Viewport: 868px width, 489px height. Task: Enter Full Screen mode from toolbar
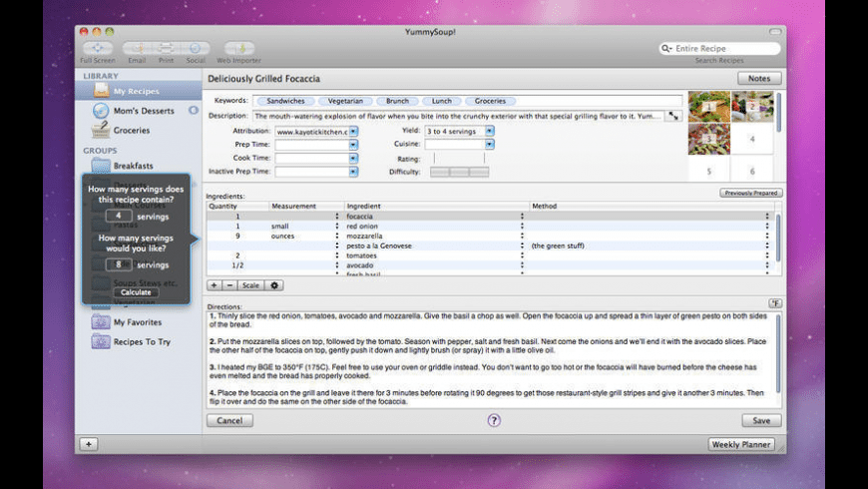pyautogui.click(x=98, y=48)
